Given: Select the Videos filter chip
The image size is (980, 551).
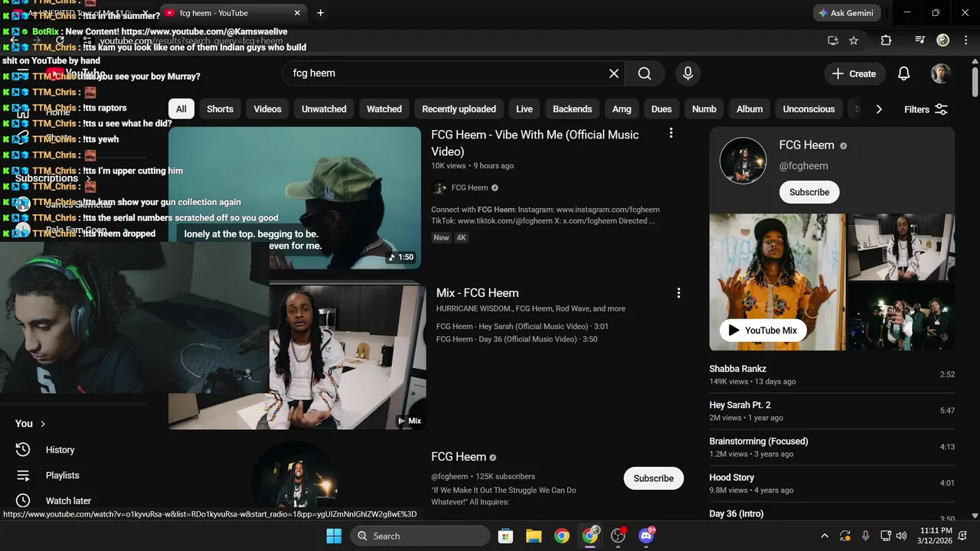Looking at the screenshot, I should pos(267,109).
